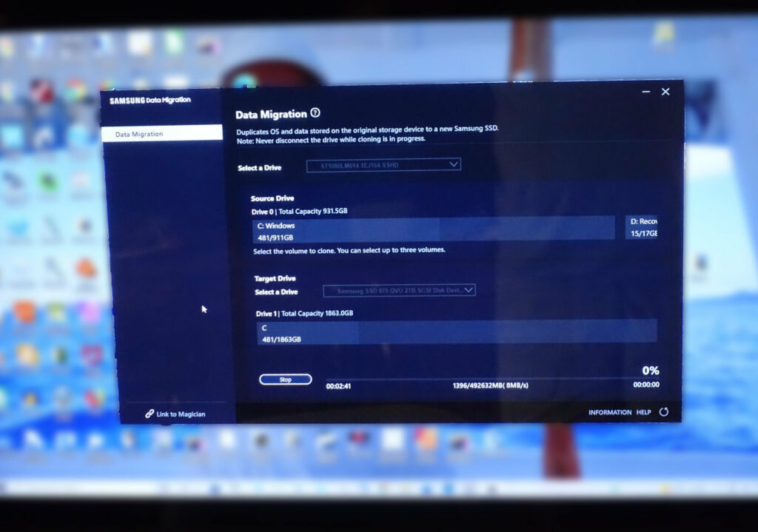Minimize the Samsung Data Migration window
The width and height of the screenshot is (758, 532).
(x=645, y=91)
